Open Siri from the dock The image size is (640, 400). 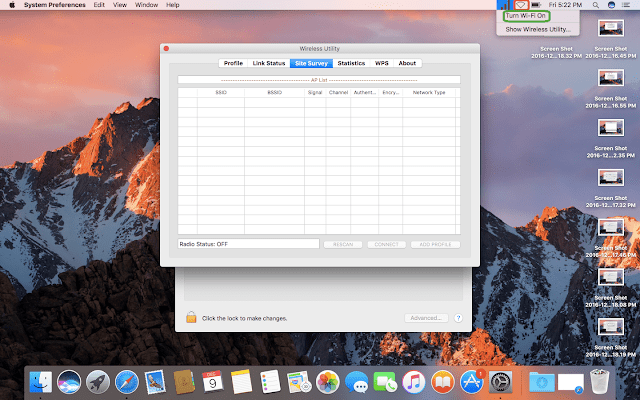point(69,381)
